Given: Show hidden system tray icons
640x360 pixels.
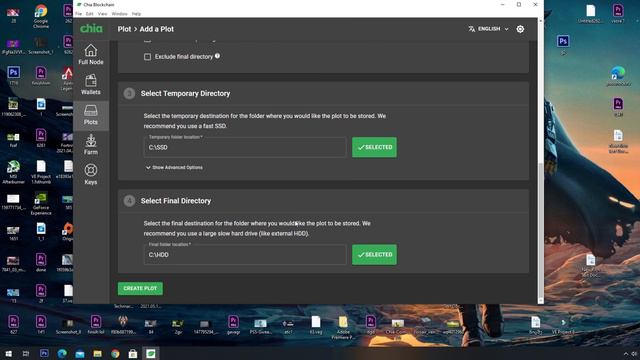Looking at the screenshot, I should 626,354.
